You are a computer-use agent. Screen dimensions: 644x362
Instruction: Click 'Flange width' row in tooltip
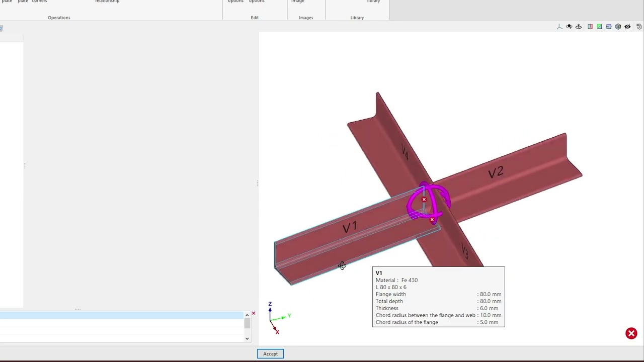pos(438,294)
